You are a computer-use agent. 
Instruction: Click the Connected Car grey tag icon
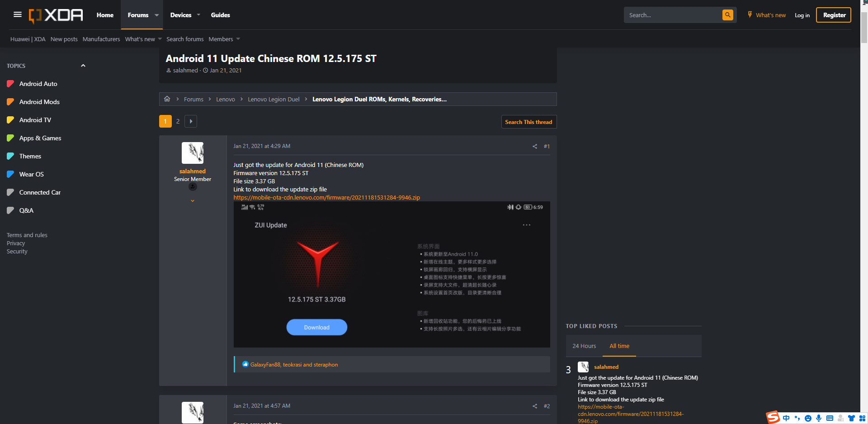pos(10,192)
